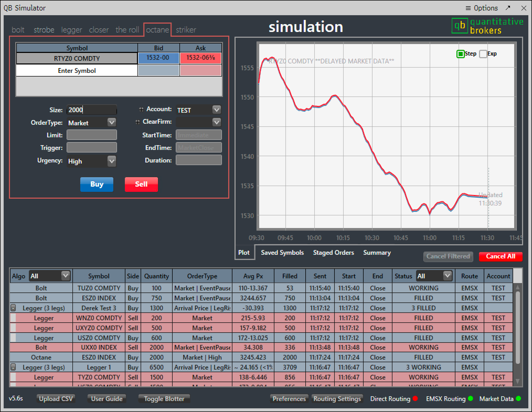Click the EndTime field
This screenshot has height=412, width=532.
pos(199,148)
